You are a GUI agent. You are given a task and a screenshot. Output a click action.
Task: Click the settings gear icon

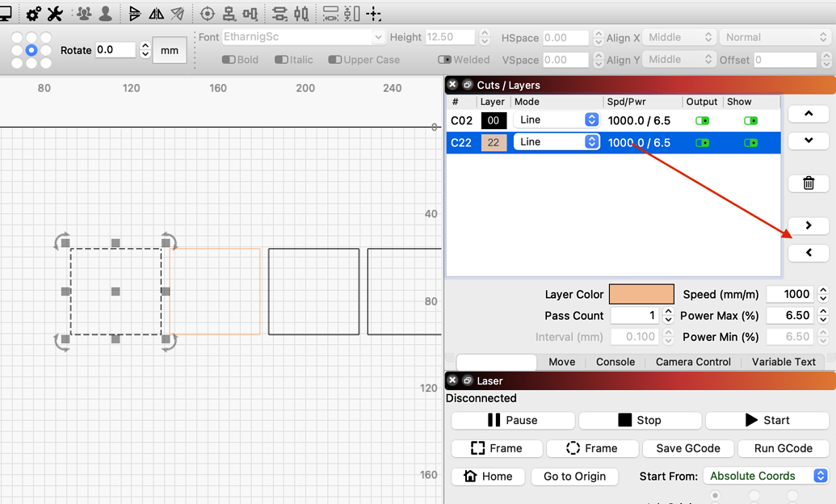[32, 14]
